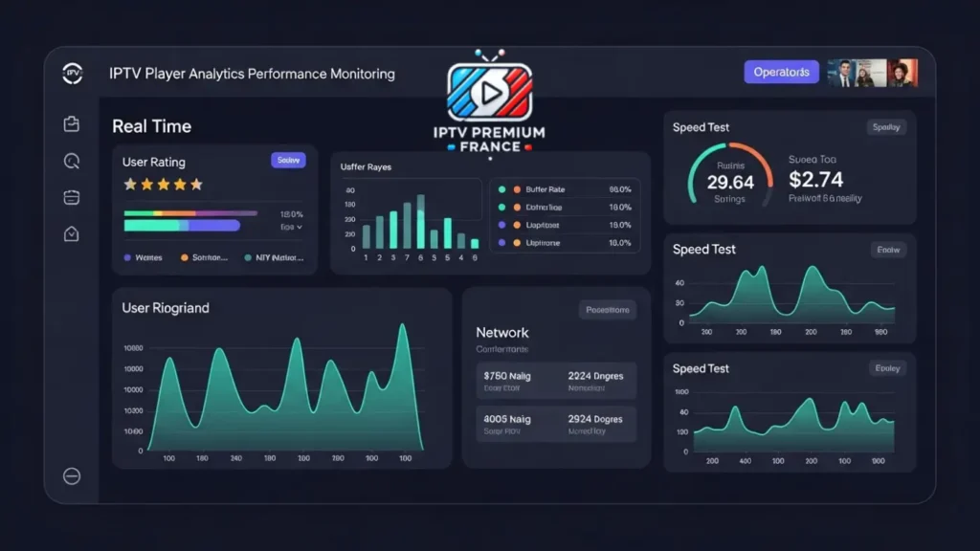The width and height of the screenshot is (980, 551).
Task: Click the IPTV Premium France play logo
Action: coord(490,93)
